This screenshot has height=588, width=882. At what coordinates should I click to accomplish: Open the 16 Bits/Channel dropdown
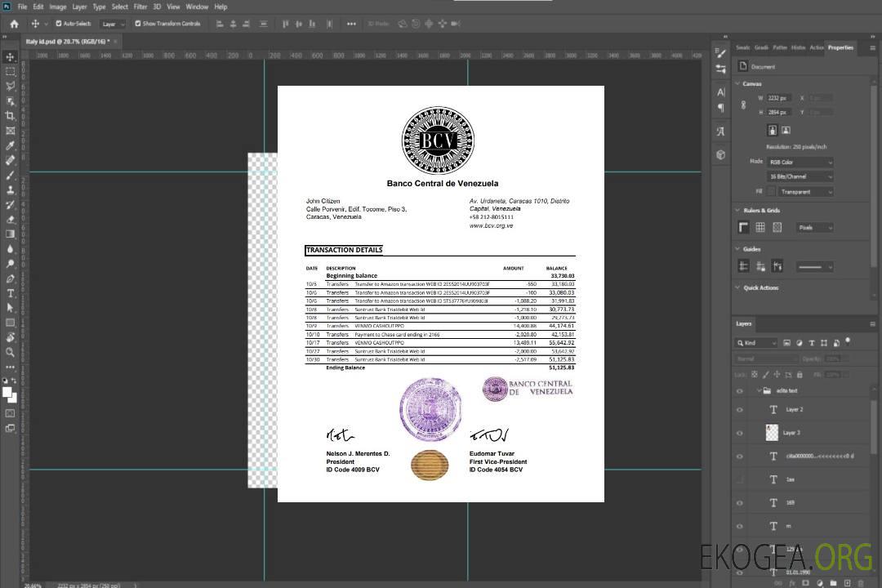tap(800, 176)
